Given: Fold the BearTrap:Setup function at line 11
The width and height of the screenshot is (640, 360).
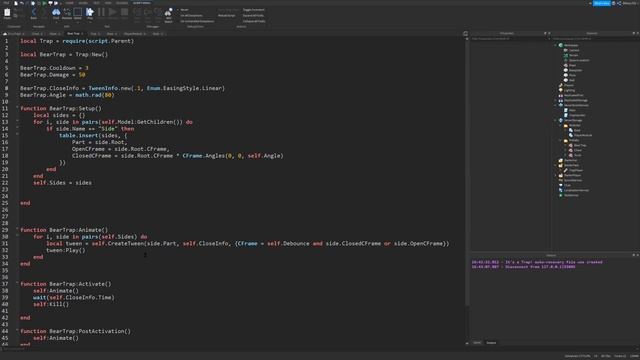Looking at the screenshot, I should tap(17, 108).
